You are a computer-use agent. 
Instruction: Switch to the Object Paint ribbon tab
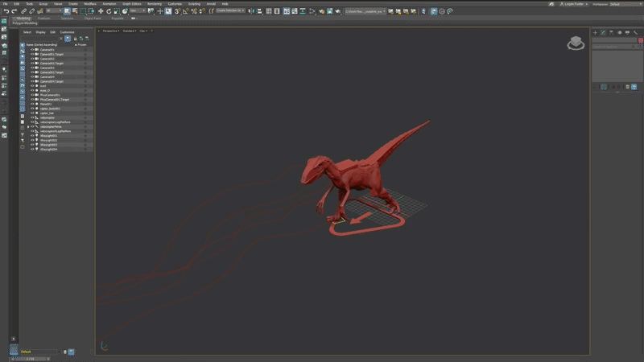coord(93,19)
